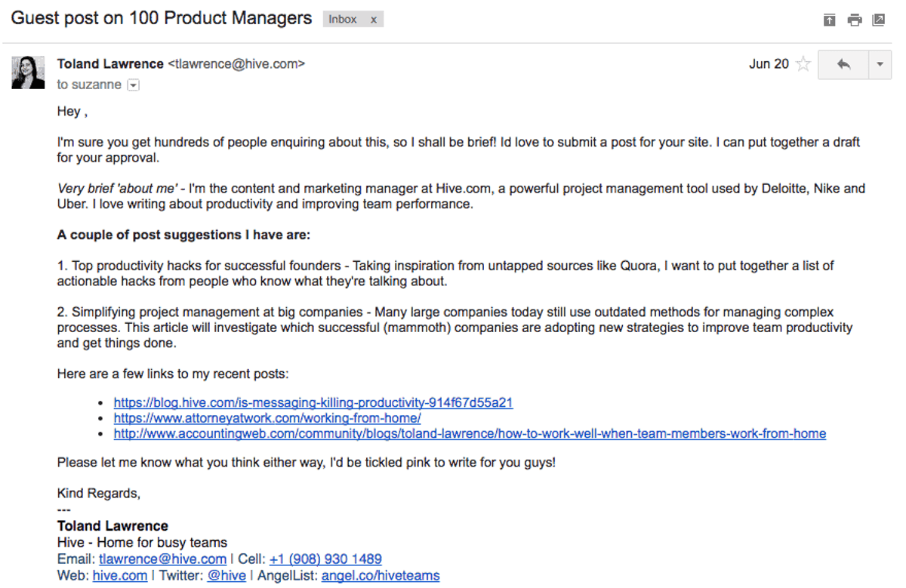Click the tlawrence@hive.com email link in signature
The image size is (906, 588).
click(162, 559)
